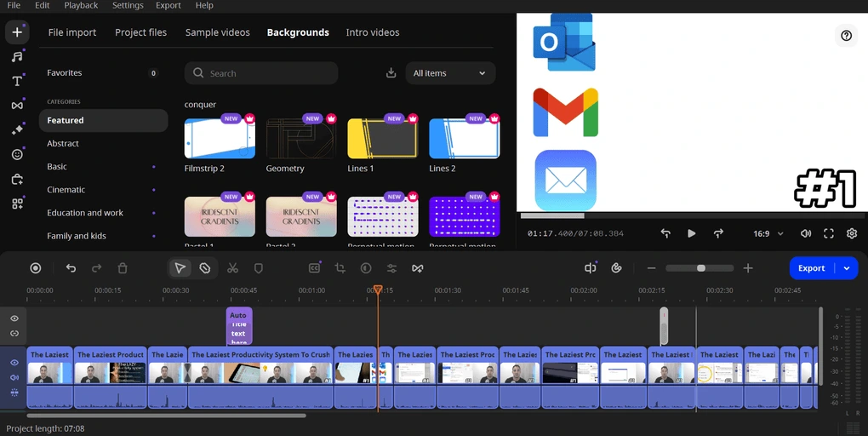
Task: Zoom in timeline with plus button
Action: pos(748,268)
